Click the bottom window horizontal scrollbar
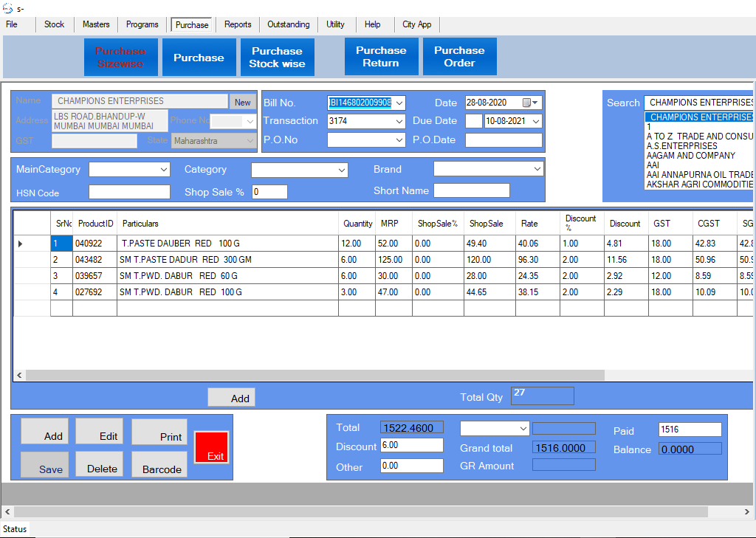 [x=360, y=511]
